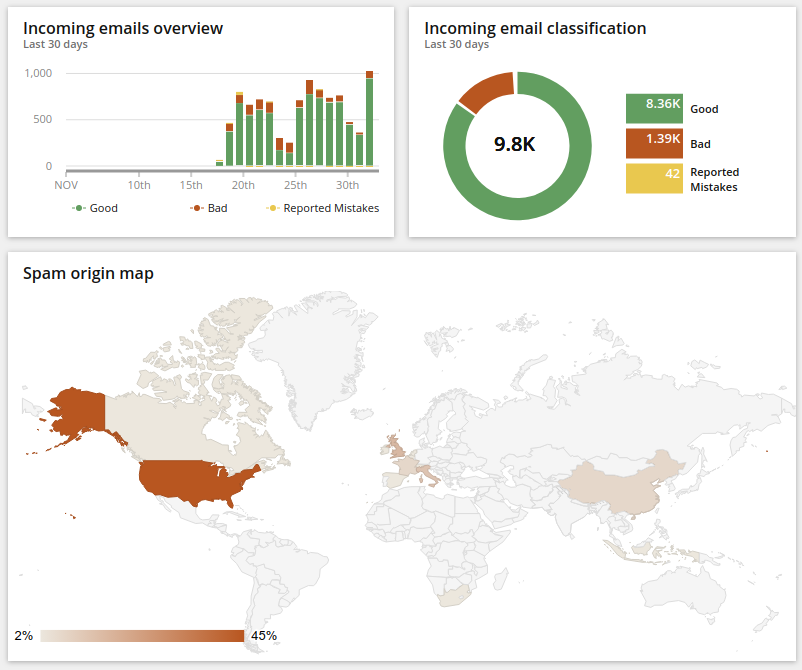Click the map color gradient legend bar
Screen dimensions: 802x670
[x=142, y=636]
